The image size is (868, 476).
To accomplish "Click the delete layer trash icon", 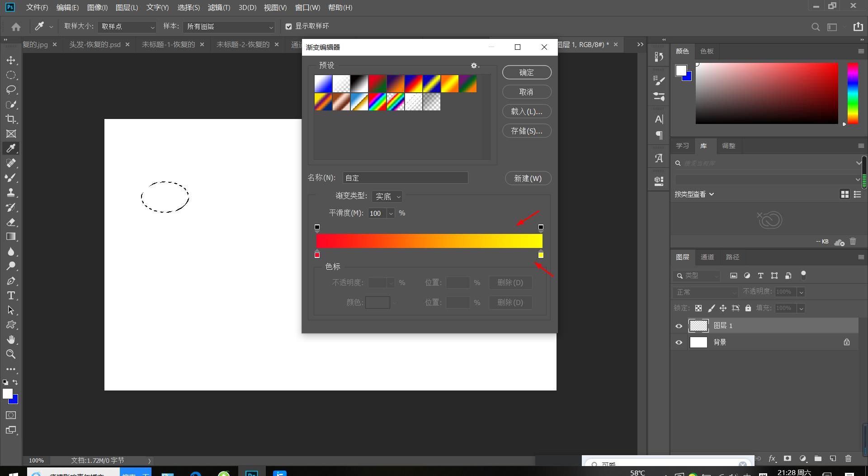I will [x=848, y=458].
